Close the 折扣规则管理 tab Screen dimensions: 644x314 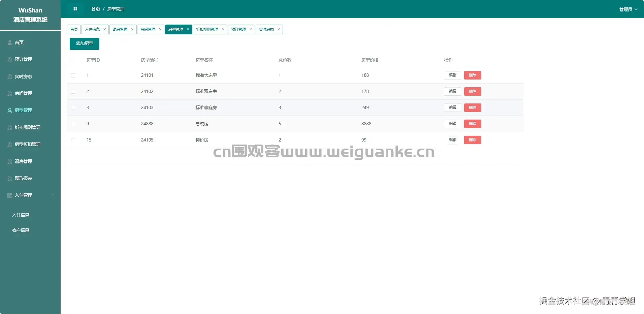223,29
